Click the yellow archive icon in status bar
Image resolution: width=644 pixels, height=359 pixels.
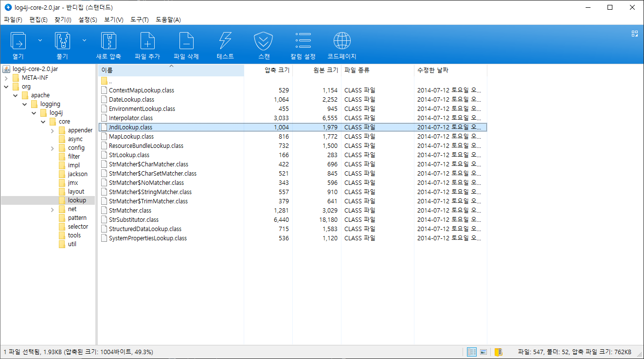(498, 352)
